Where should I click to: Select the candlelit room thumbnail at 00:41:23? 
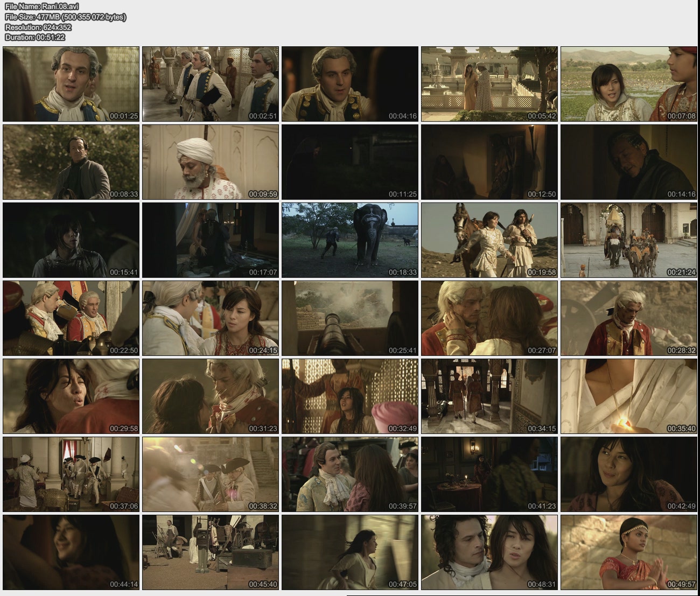[489, 474]
